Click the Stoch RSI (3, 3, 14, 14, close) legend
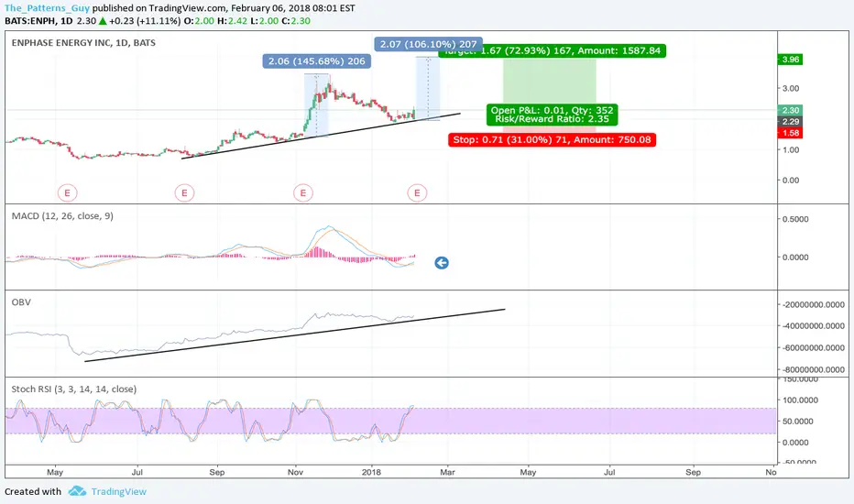This screenshot has width=854, height=504. pos(74,389)
